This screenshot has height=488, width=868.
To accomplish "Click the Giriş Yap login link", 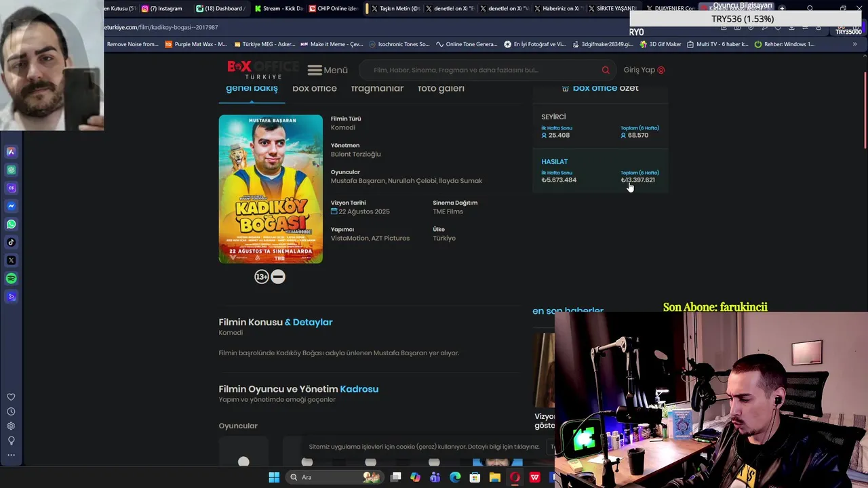I will 644,70.
